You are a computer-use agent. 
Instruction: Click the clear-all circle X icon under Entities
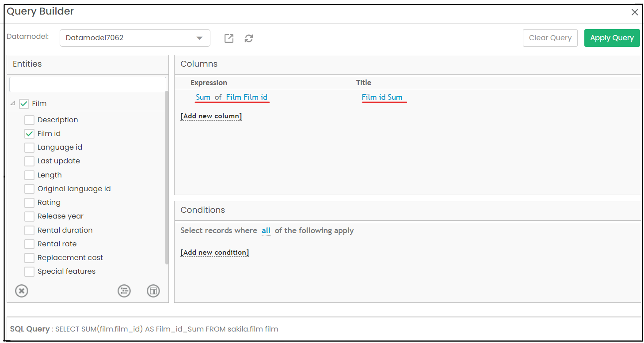click(x=22, y=291)
